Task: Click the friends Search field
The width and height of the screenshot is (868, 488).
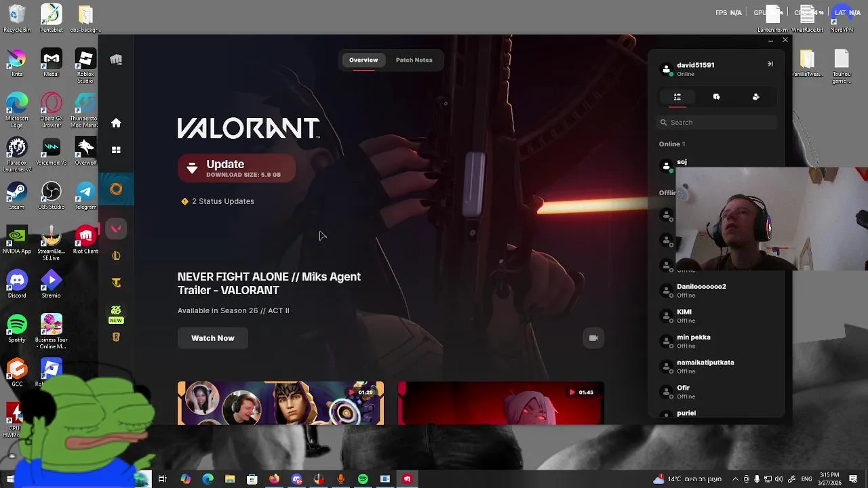Action: click(716, 123)
